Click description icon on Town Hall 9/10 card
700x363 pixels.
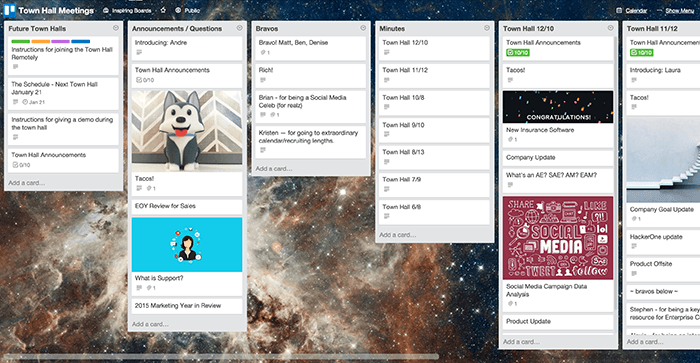(x=387, y=134)
